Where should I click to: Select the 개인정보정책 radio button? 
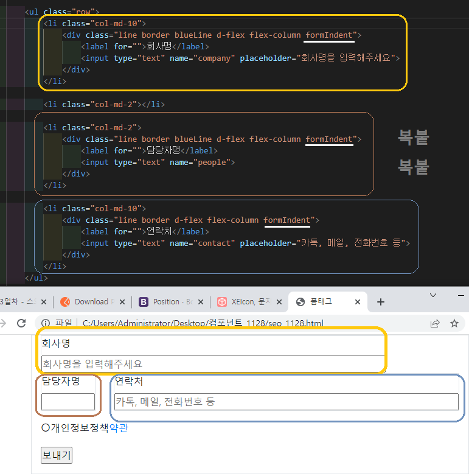point(46,428)
